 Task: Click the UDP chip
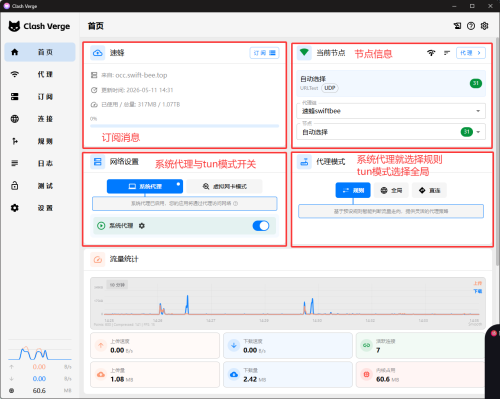330,88
